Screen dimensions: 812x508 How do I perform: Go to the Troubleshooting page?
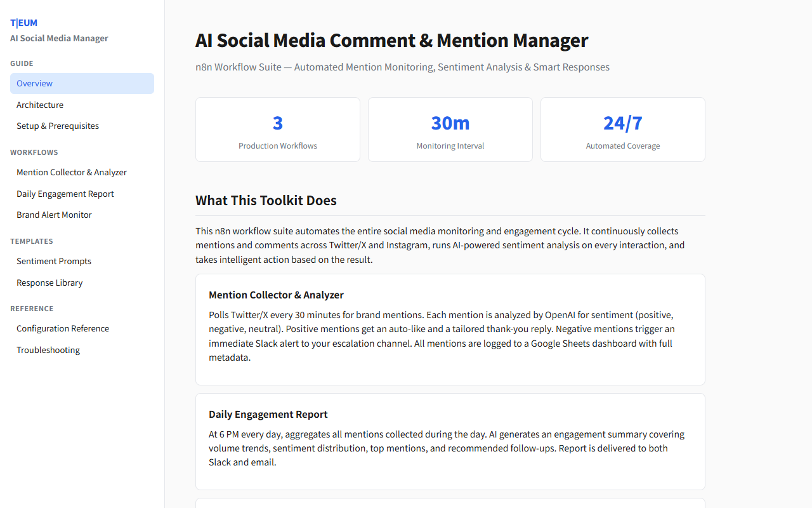[x=48, y=350]
